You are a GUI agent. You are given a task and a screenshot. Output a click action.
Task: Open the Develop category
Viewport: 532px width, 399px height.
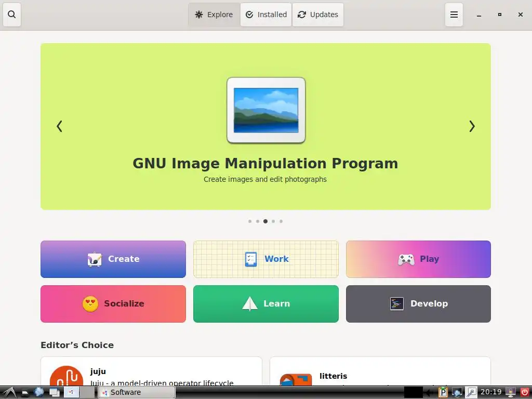pyautogui.click(x=418, y=303)
